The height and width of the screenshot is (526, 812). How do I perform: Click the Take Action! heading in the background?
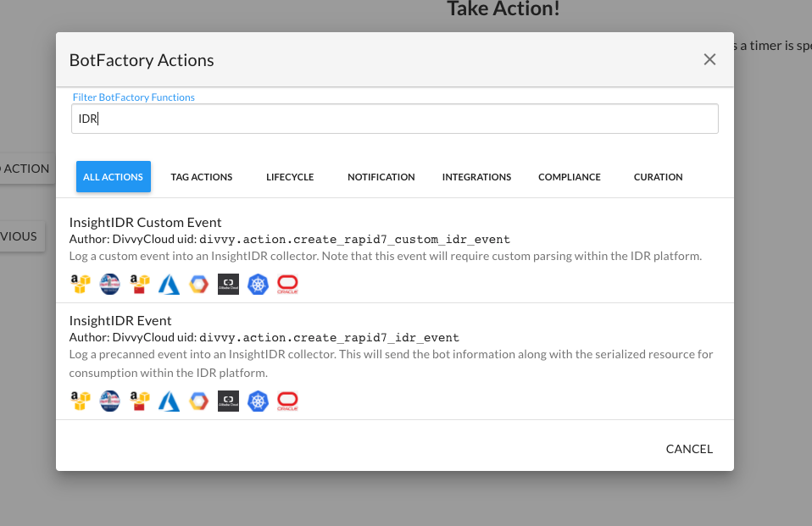coord(503,8)
